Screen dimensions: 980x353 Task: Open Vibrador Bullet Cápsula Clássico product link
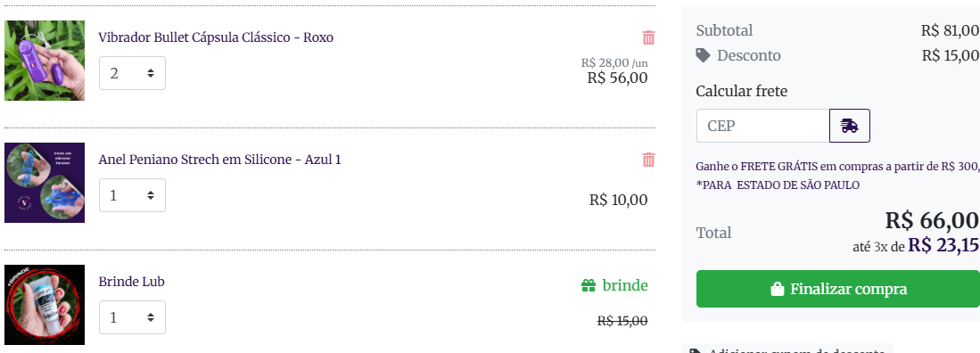pos(216,37)
